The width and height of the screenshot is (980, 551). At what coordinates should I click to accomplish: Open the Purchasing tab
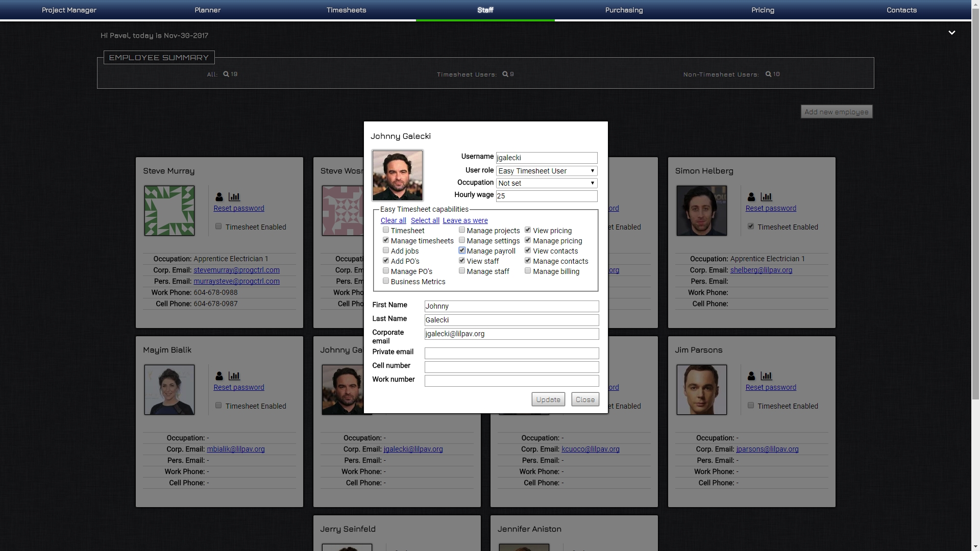(x=624, y=10)
